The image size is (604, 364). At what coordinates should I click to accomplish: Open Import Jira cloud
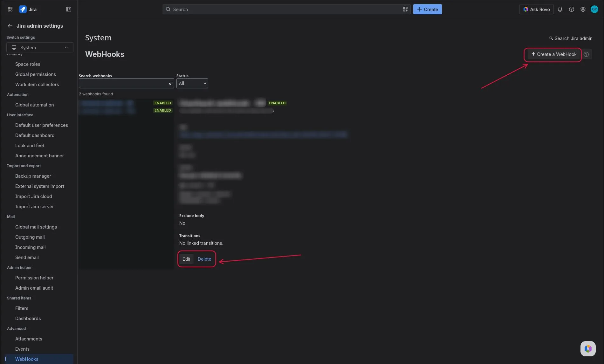pyautogui.click(x=33, y=196)
